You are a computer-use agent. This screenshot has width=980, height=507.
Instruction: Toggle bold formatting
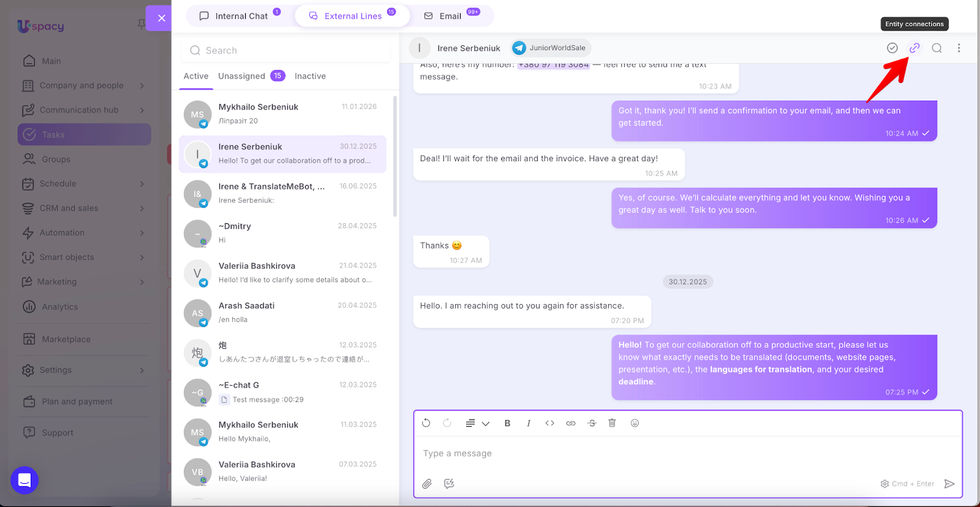point(507,423)
